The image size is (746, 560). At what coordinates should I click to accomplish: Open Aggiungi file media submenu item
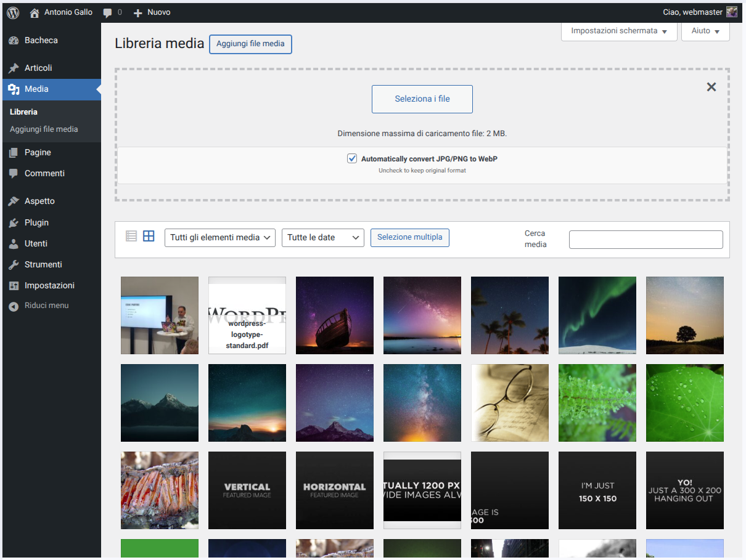44,129
